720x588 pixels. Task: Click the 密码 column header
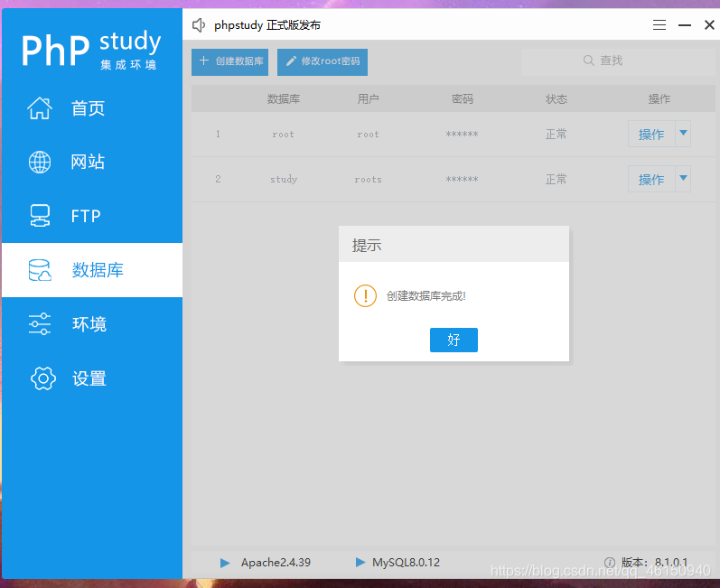[463, 98]
